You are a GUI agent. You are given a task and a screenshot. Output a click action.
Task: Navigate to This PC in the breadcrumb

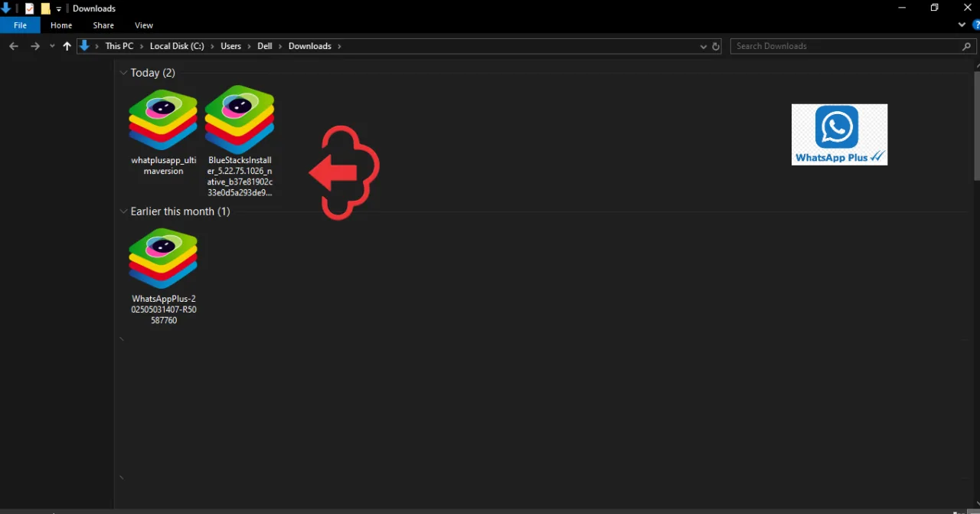click(119, 46)
